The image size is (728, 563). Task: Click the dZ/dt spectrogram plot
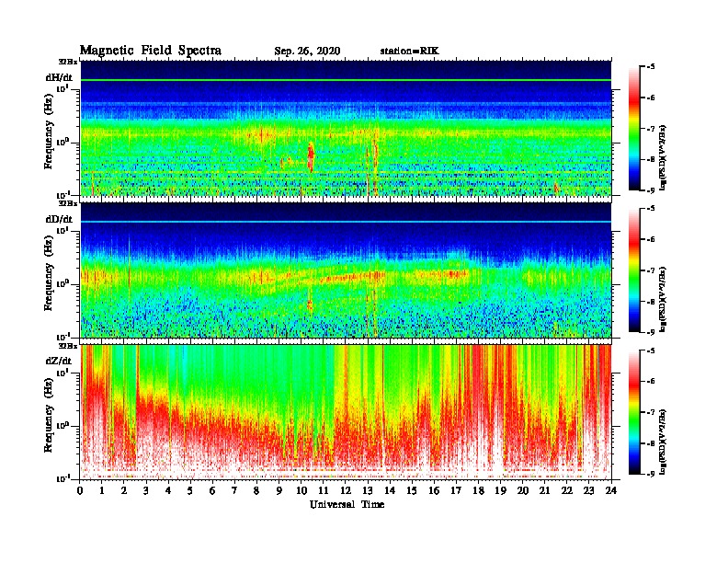[346, 412]
